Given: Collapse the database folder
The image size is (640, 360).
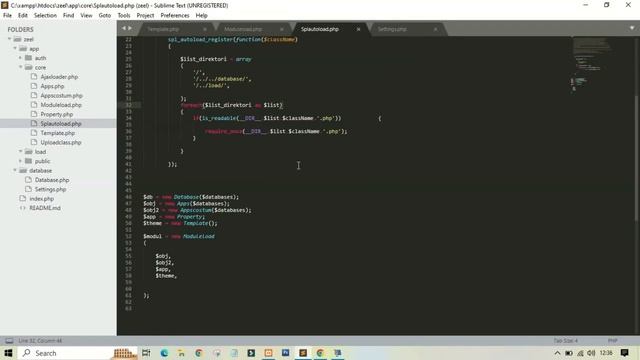Looking at the screenshot, I should pyautogui.click(x=15, y=171).
